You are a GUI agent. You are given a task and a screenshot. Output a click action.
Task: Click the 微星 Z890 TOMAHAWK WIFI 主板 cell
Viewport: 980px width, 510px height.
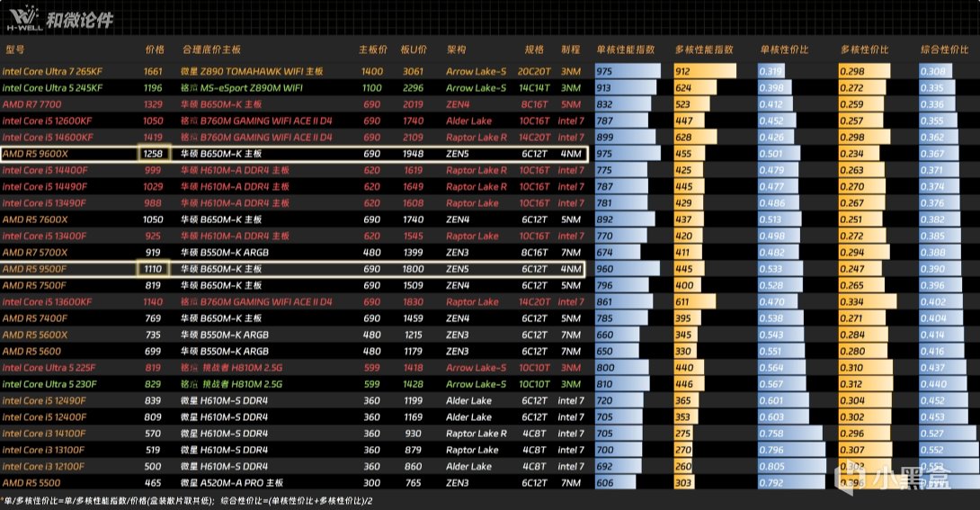[x=252, y=71]
